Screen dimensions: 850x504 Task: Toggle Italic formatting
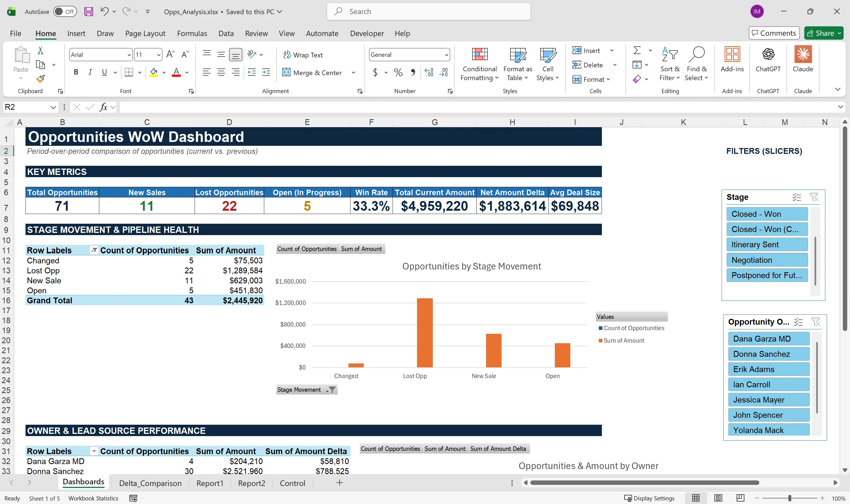[90, 72]
